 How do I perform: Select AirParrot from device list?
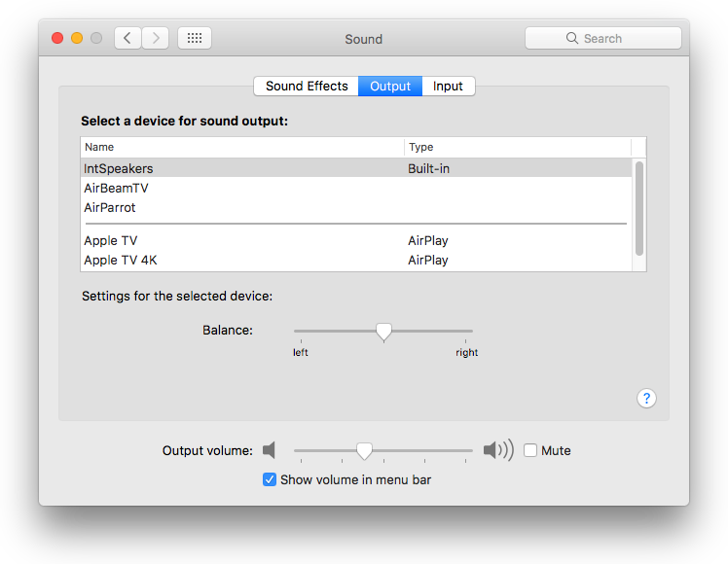(110, 207)
